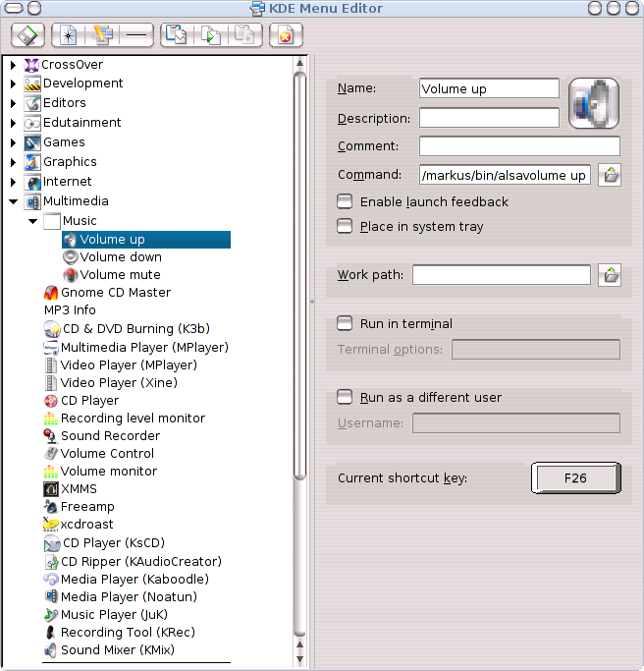
Task: Enable launch feedback checkbox
Action: (345, 201)
